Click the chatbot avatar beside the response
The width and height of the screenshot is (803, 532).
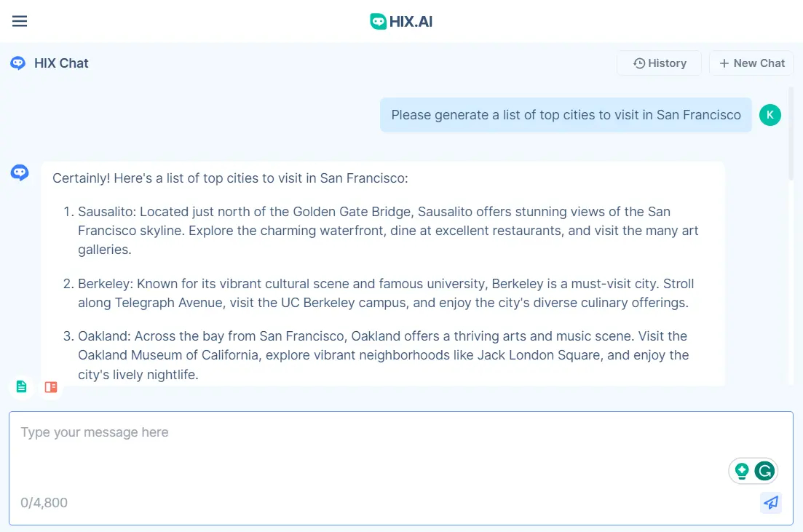(20, 172)
